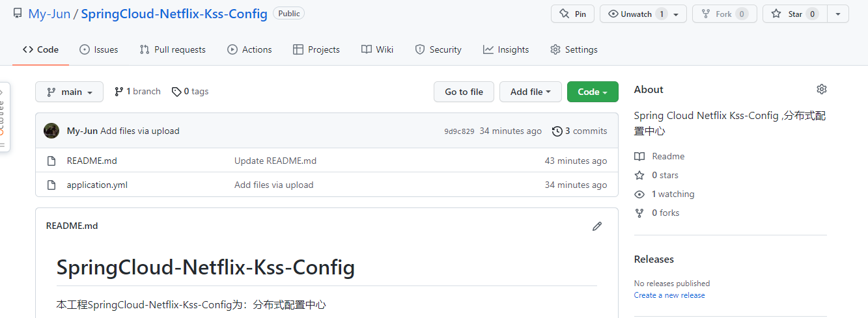Image resolution: width=868 pixels, height=318 pixels.
Task: Open the README.md file in the file list
Action: [92, 161]
